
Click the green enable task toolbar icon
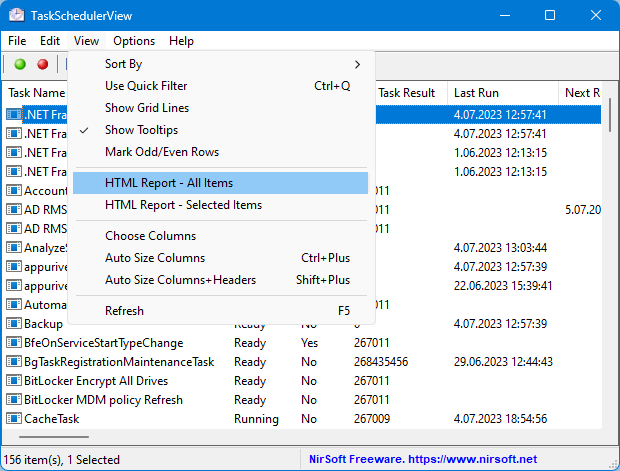click(20, 64)
